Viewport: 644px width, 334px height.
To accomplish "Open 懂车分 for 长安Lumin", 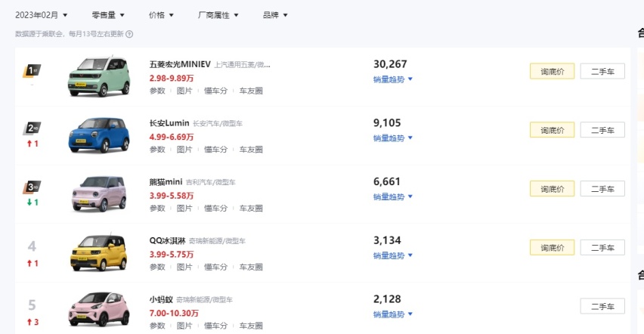I will click(x=215, y=150).
